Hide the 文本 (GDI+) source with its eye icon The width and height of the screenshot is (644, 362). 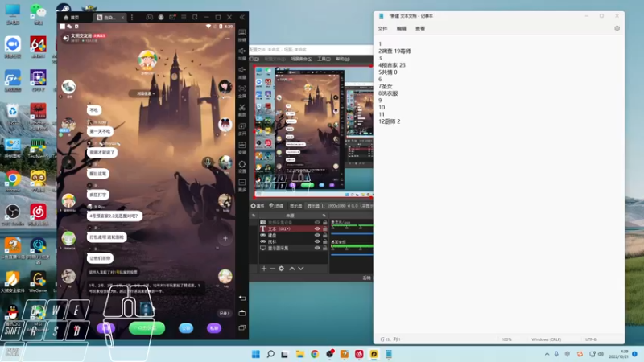coord(317,228)
